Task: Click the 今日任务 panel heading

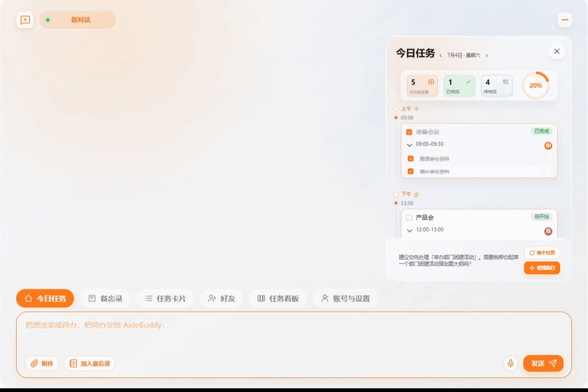Action: 416,53
